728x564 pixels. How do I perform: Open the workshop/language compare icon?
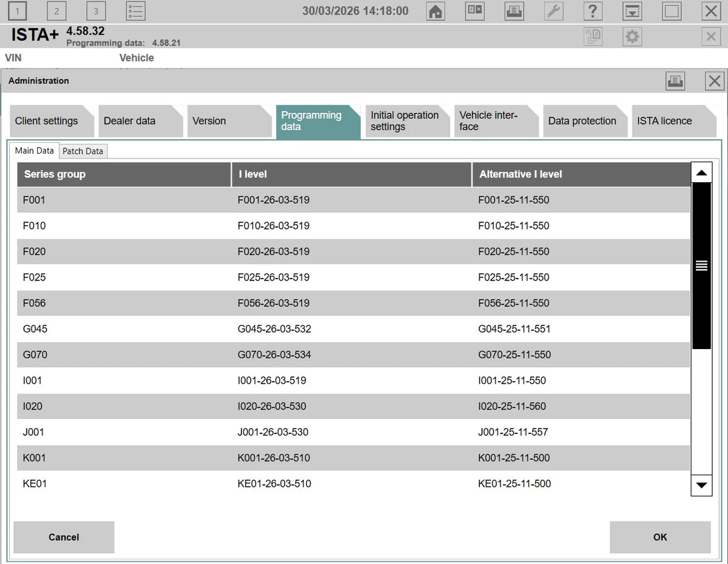pyautogui.click(x=475, y=11)
